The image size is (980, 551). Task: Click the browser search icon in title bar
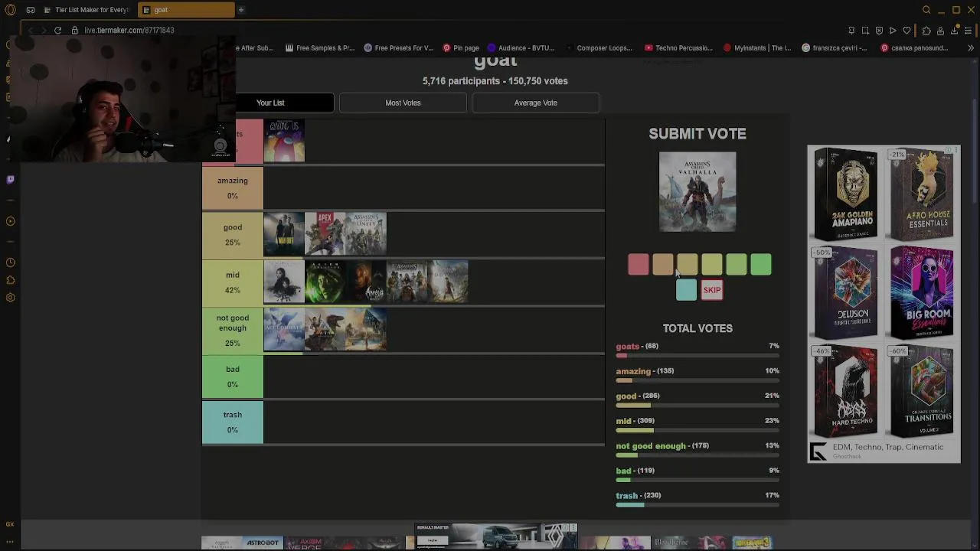[926, 10]
